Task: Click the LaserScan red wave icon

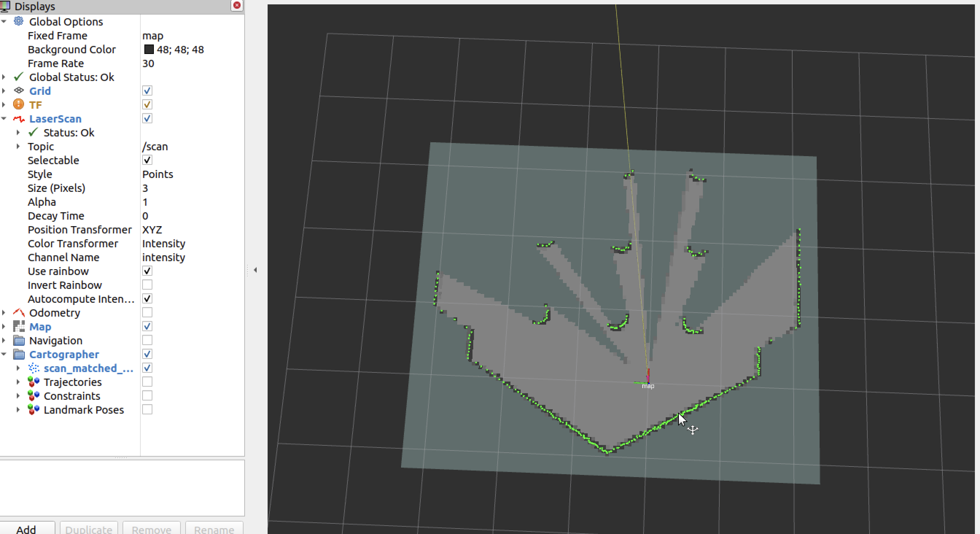Action: [x=19, y=119]
